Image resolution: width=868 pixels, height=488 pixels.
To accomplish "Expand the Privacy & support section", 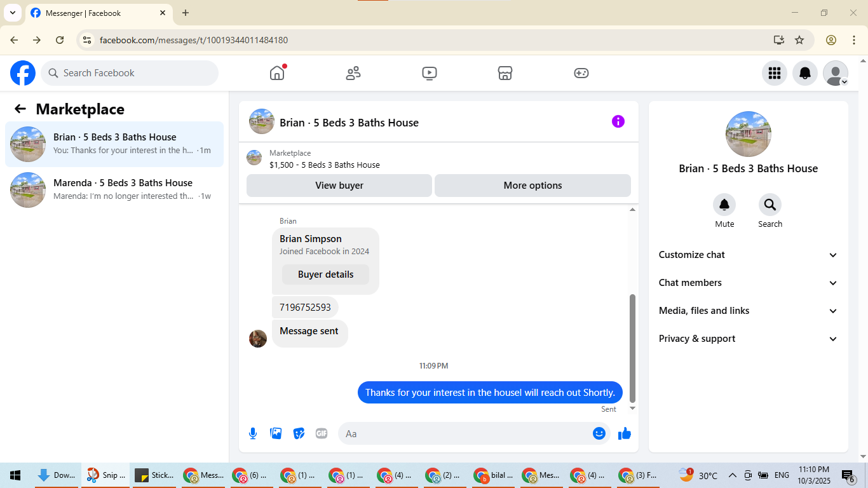I will (x=749, y=339).
